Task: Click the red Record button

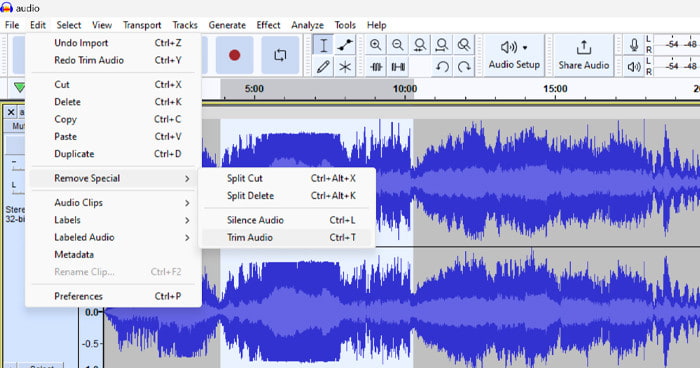Action: (234, 55)
